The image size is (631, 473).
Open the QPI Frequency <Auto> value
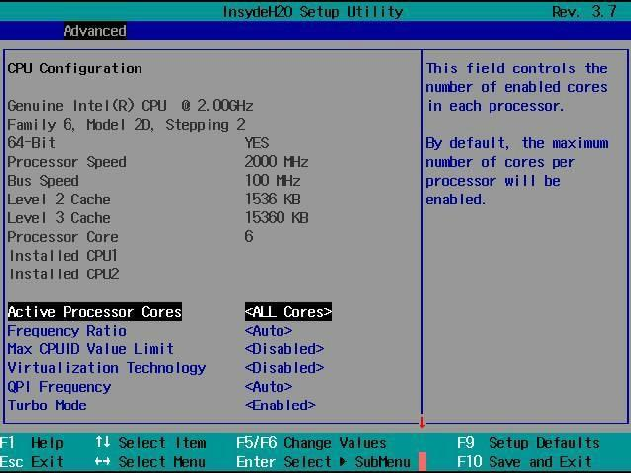tap(268, 387)
